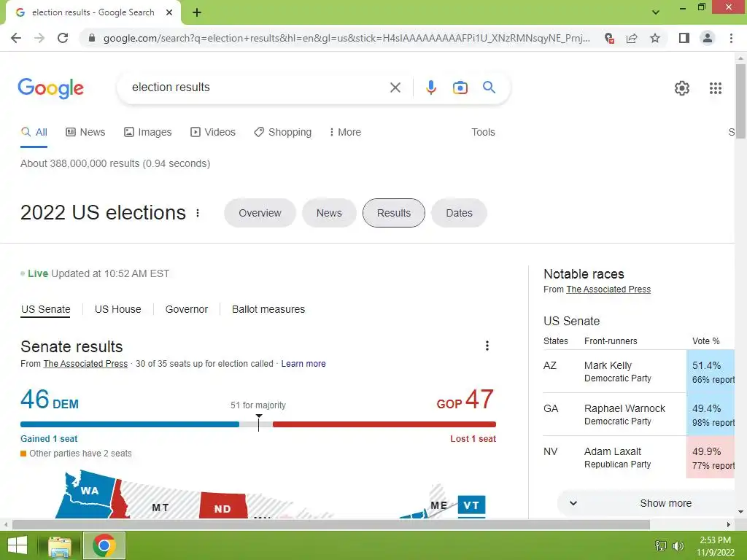Click North Dakota on the map
Viewport: 747px width, 560px height.
tap(222, 506)
